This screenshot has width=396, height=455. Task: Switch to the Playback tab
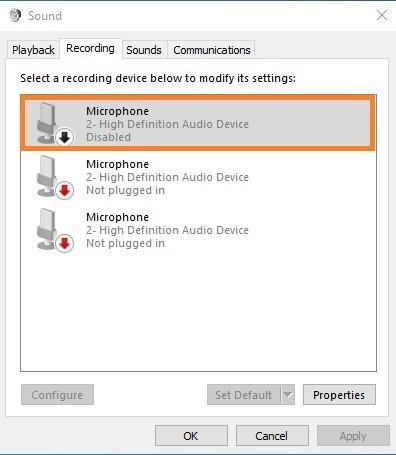33,50
